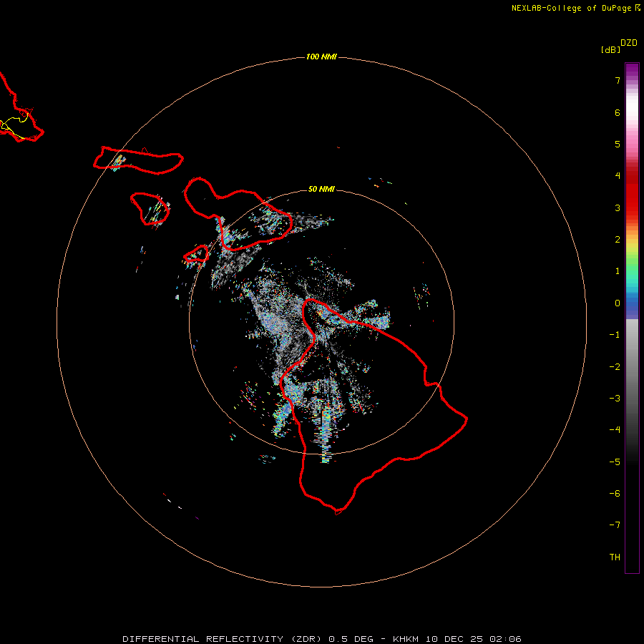Image resolution: width=644 pixels, height=644 pixels.
Task: Click the -2 dB tick label on the colorbar
Action: point(615,367)
